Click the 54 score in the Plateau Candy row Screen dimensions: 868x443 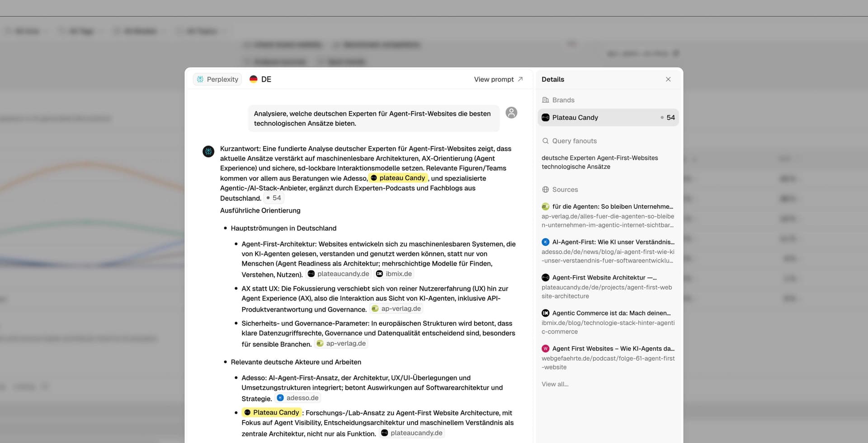(x=670, y=117)
